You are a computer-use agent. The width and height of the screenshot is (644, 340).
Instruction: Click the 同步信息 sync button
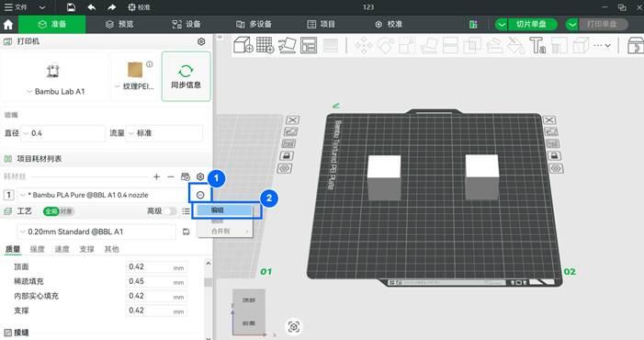tap(186, 77)
